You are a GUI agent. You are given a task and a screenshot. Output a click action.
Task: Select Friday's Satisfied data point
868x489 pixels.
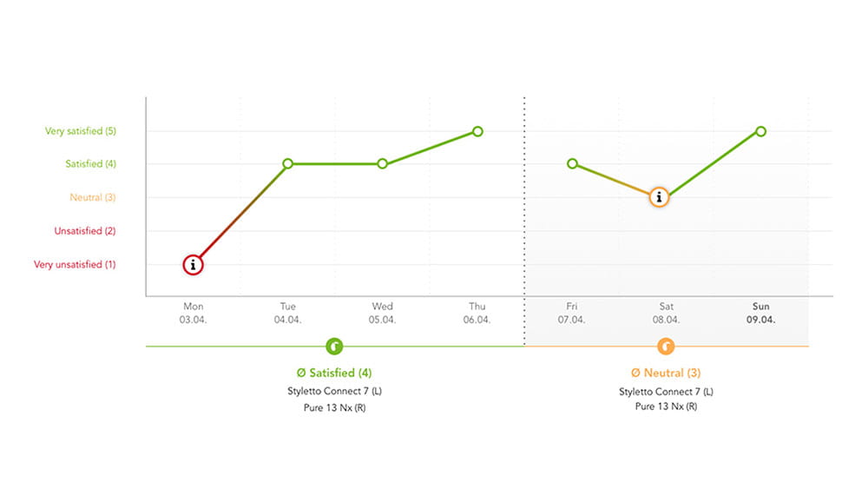click(x=572, y=163)
